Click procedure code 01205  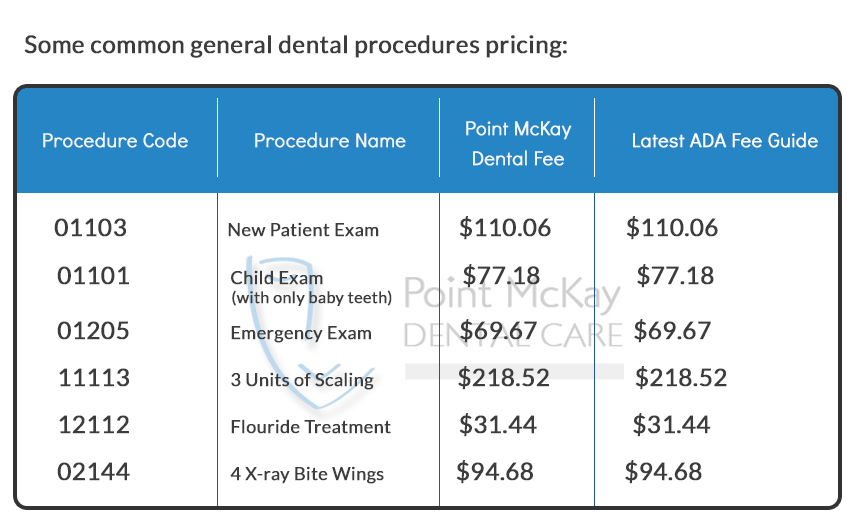(93, 331)
